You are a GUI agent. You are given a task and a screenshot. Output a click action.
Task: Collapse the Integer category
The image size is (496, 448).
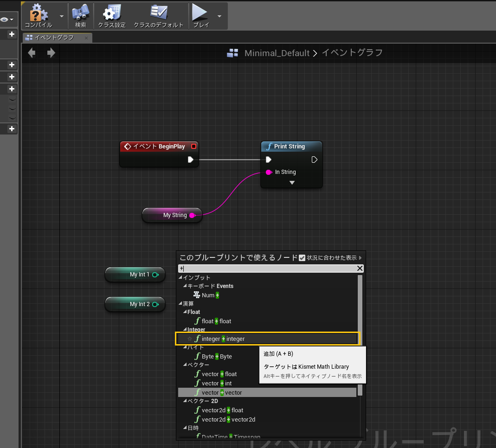coord(185,329)
